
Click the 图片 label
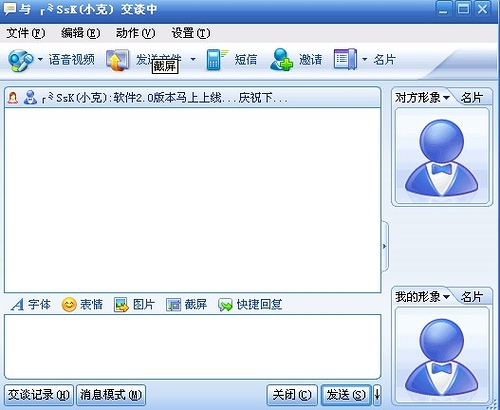[144, 304]
